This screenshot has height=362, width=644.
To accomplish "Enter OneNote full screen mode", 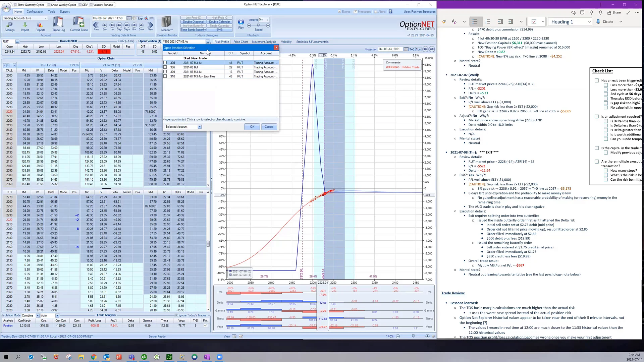I will point(628,12).
